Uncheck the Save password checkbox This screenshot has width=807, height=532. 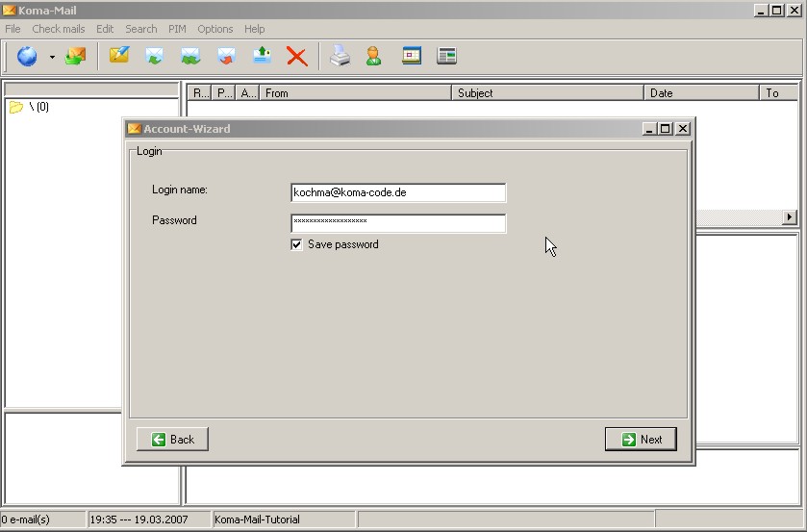pyautogui.click(x=296, y=244)
